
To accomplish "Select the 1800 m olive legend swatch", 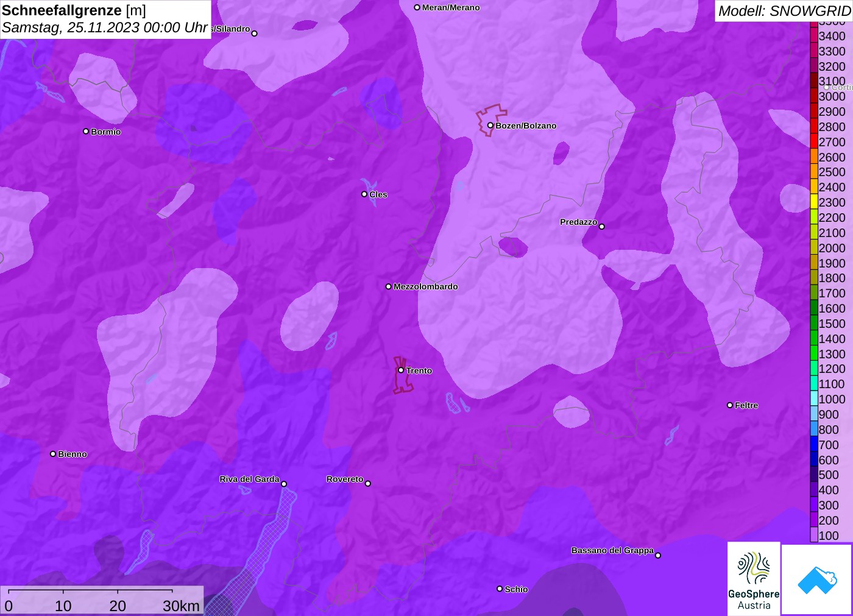I will 814,277.
